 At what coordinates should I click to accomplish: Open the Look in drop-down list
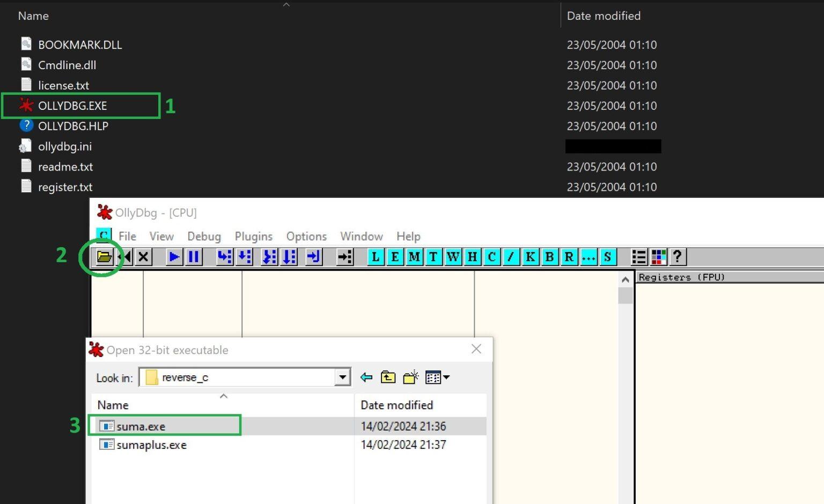point(342,377)
